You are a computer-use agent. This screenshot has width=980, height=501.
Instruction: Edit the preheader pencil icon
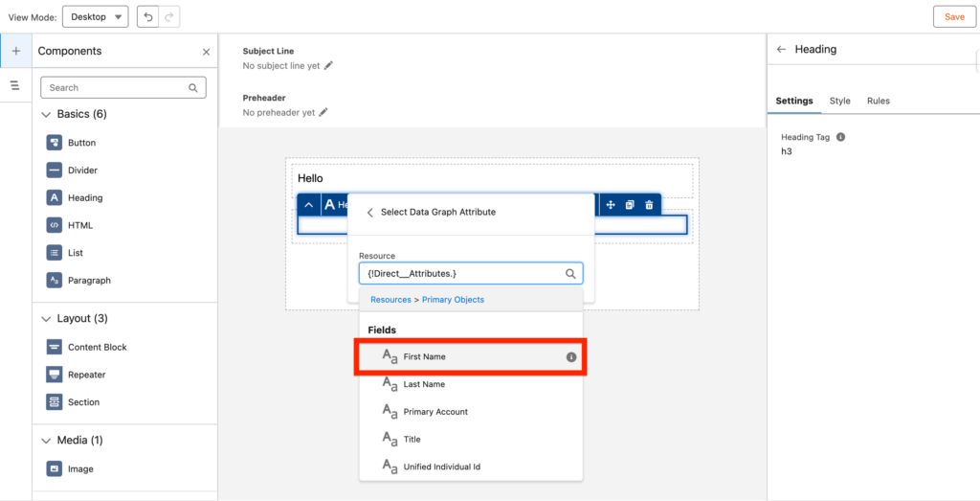coord(323,112)
